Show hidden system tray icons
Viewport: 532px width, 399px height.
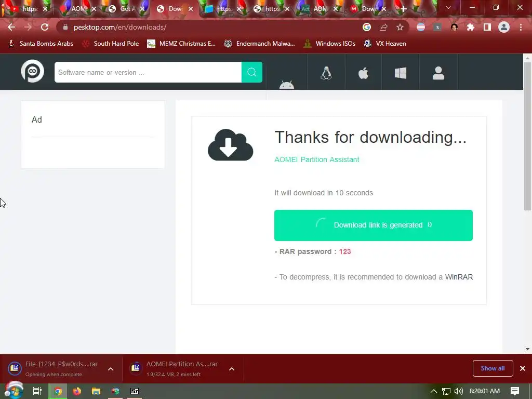tap(433, 391)
